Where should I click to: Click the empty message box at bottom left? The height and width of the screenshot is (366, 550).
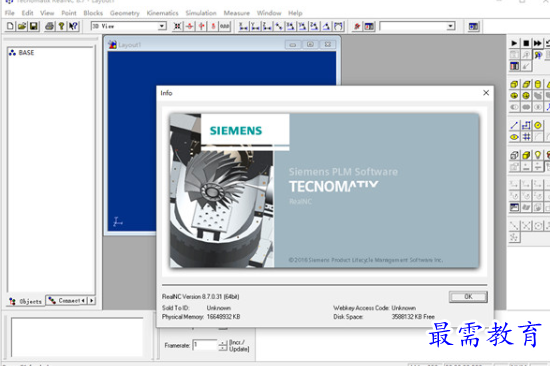[77, 337]
